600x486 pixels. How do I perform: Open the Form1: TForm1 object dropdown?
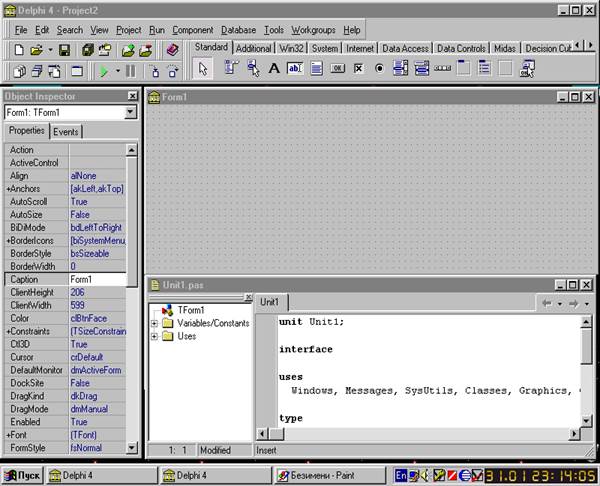(131, 113)
